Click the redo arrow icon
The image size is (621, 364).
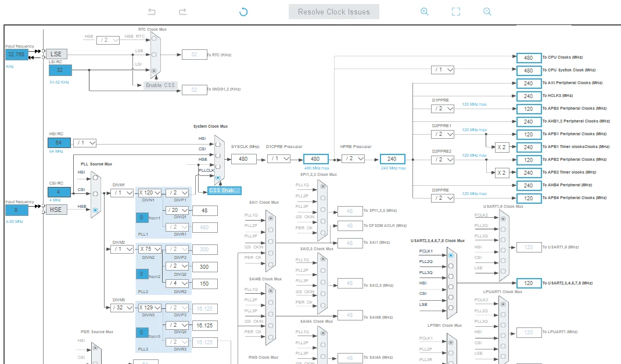click(182, 12)
